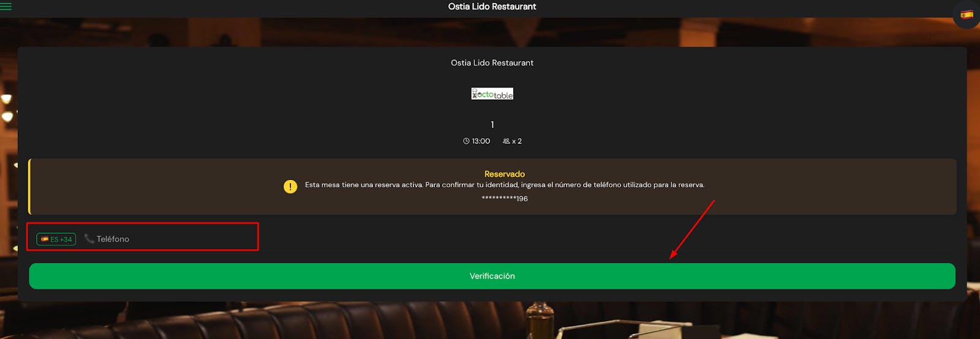Change language via Spanish flag icon
980x339 pixels.
coord(967,15)
